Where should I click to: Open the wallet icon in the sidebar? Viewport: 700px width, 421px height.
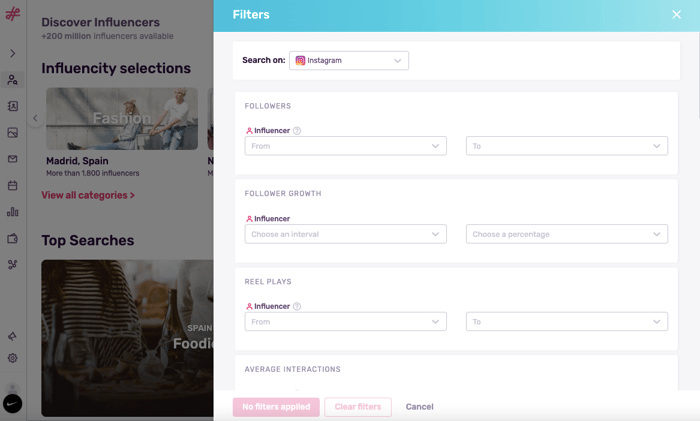click(13, 239)
